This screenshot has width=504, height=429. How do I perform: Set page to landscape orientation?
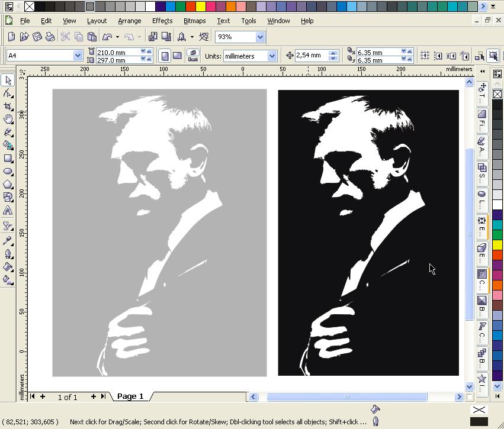(177, 56)
